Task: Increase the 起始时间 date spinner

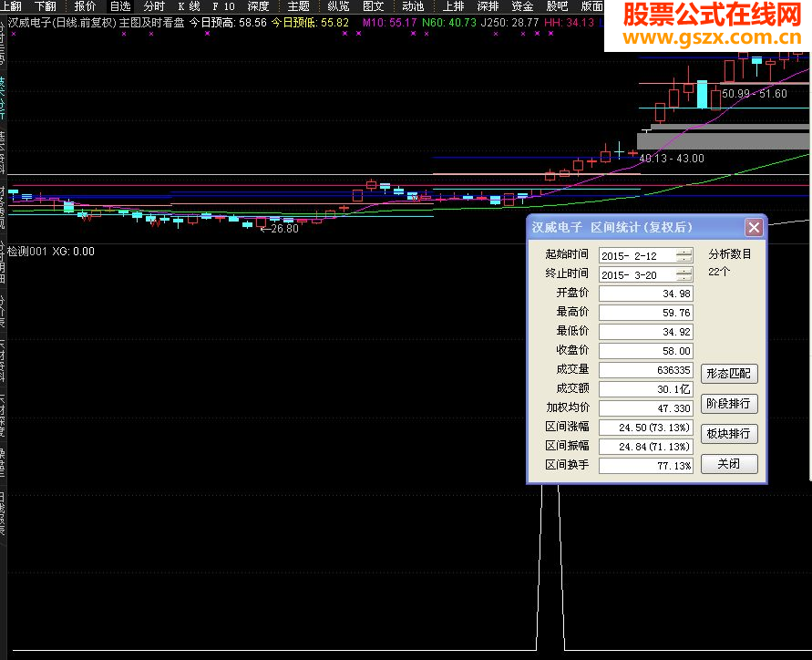Action: tap(684, 252)
